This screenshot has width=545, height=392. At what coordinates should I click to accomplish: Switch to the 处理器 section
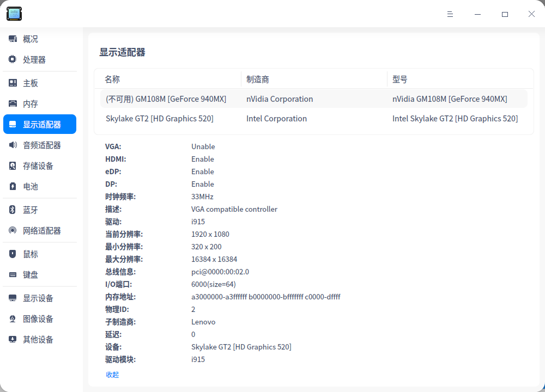point(40,59)
